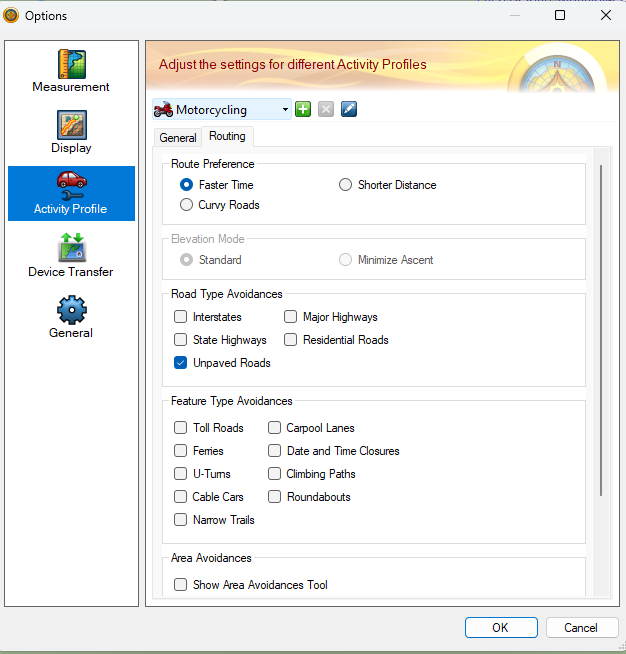Uncheck Unpaved Roads avoidance
The width and height of the screenshot is (626, 654).
[x=181, y=363]
